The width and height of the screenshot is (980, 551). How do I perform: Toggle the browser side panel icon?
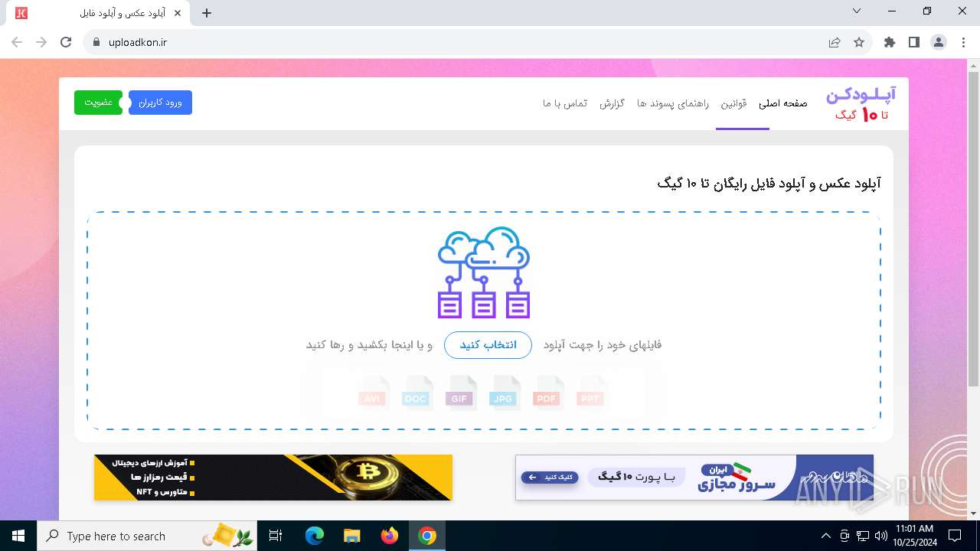[x=914, y=43]
